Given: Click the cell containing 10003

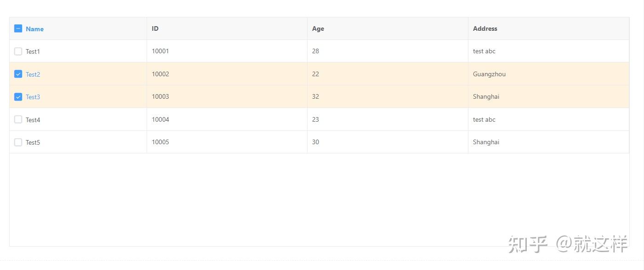Looking at the screenshot, I should 160,96.
